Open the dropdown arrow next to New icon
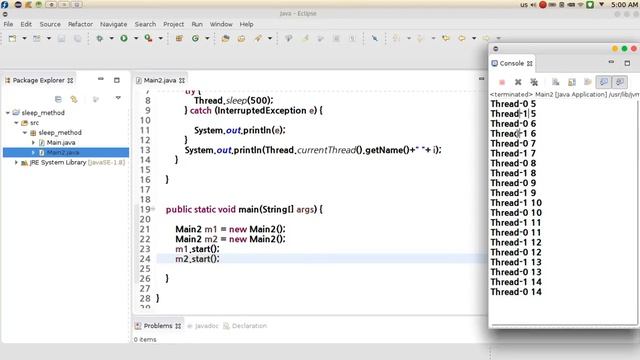Image resolution: width=640 pixels, height=360 pixels. (x=24, y=38)
